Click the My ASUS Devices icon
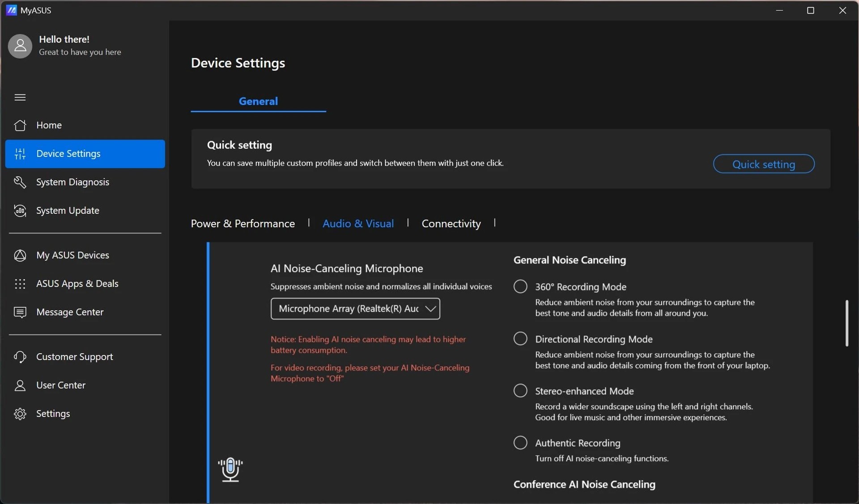Image resolution: width=859 pixels, height=504 pixels. click(20, 255)
